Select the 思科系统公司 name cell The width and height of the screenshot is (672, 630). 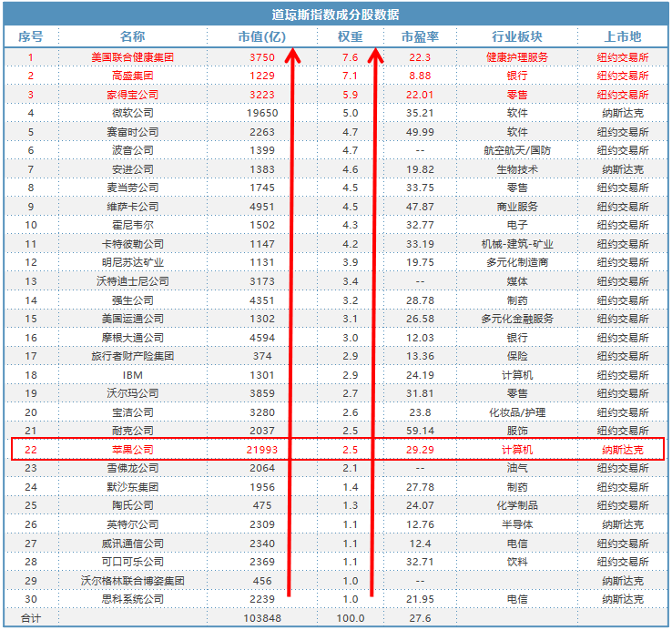point(132,599)
